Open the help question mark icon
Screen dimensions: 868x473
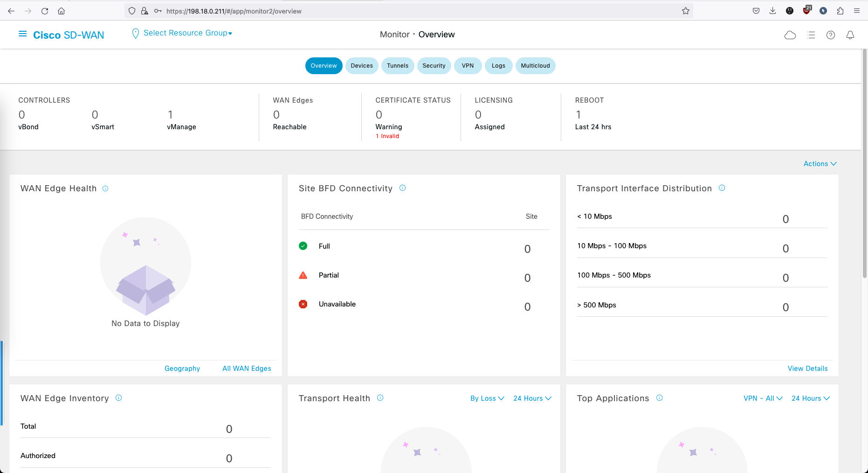(831, 35)
